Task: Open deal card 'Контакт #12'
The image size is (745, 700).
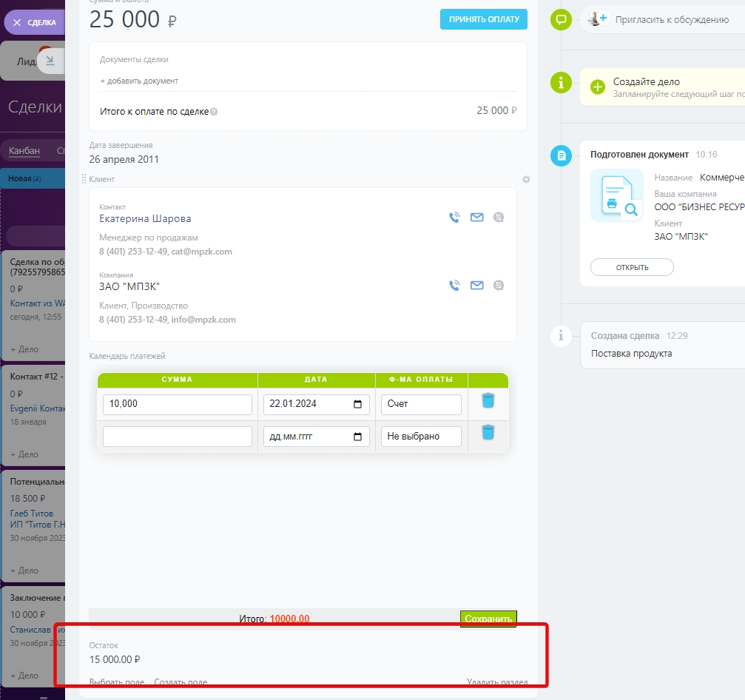Action: [x=36, y=377]
